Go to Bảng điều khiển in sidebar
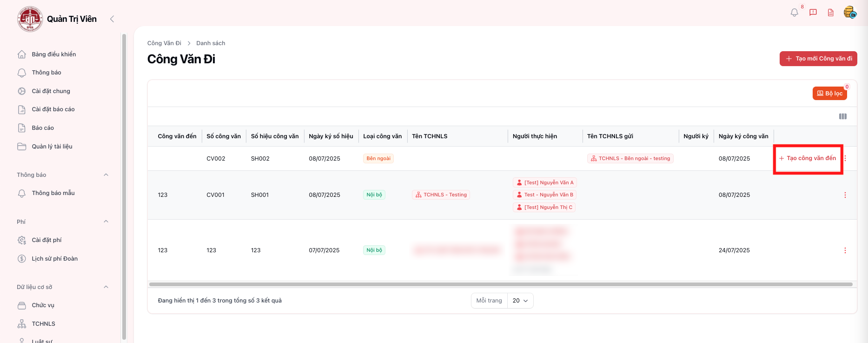868x343 pixels. click(53, 54)
